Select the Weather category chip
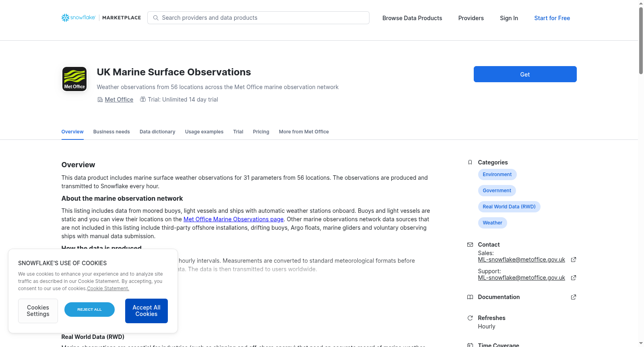The width and height of the screenshot is (644, 347). point(492,223)
